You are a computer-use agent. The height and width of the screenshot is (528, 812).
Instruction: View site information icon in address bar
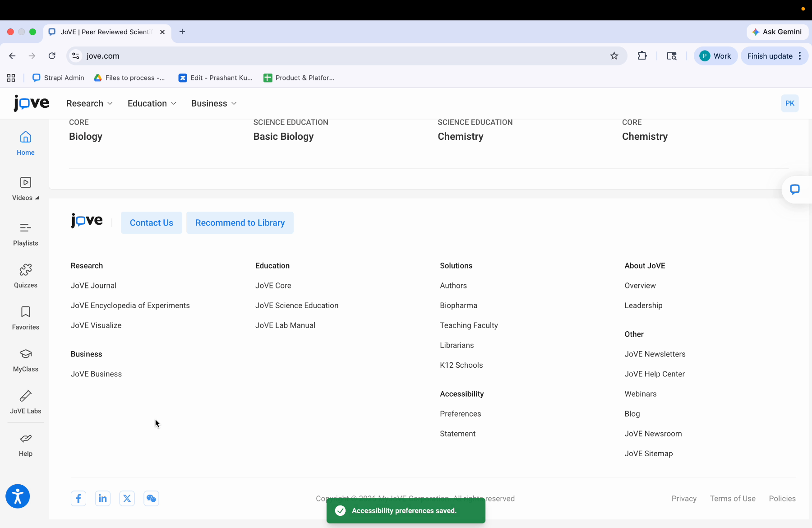[76, 56]
